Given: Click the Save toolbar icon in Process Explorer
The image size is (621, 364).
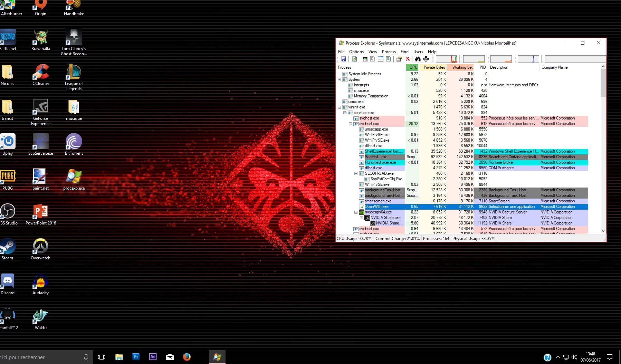Looking at the screenshot, I should point(343,59).
